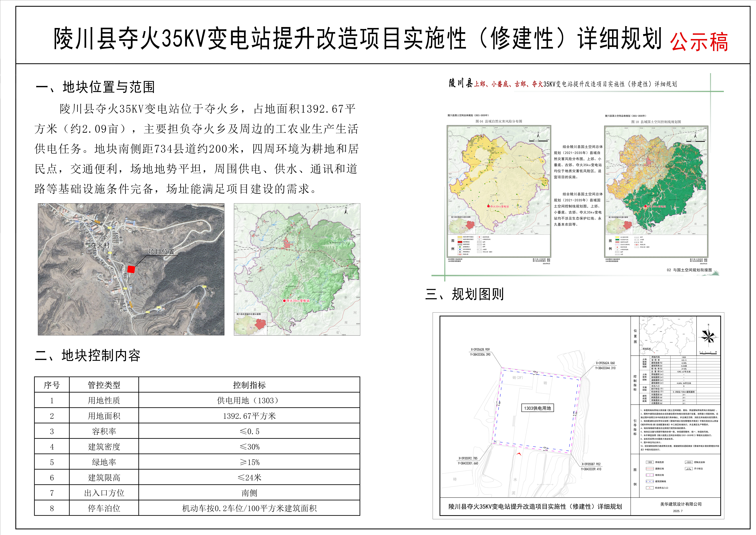756x535 pixels.
Task: Click the 控制点坐标 legend symbol
Action: point(689,462)
